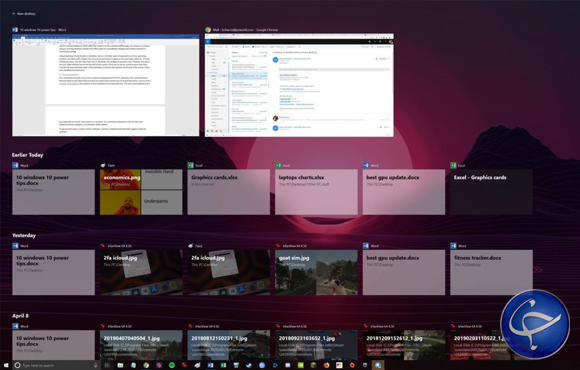Click the Yesterday section heading
Viewport: 580px width, 370px height.
[24, 235]
